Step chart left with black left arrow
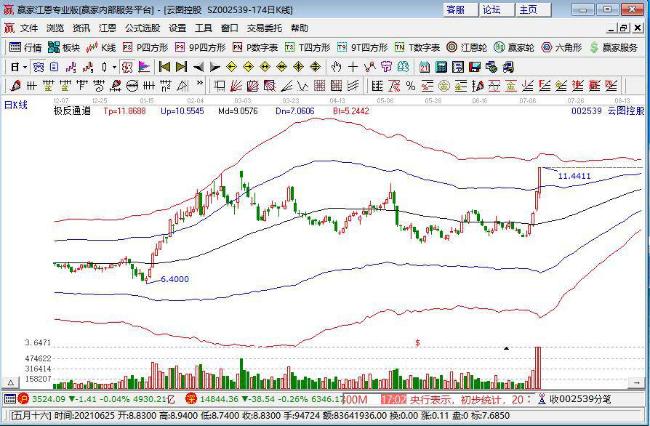 click(198, 67)
